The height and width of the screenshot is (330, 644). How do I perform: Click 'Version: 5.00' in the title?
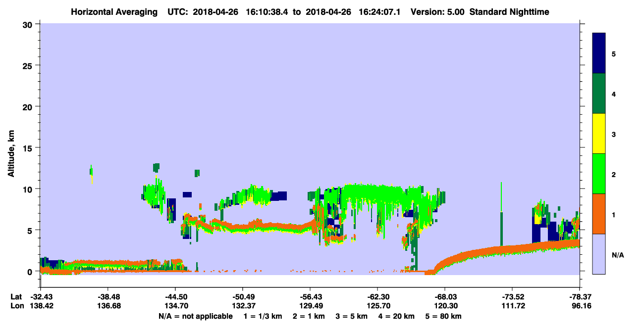(436, 12)
